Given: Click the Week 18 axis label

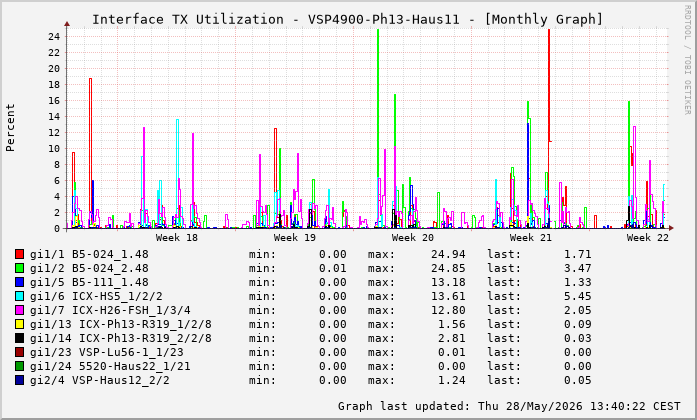Looking at the screenshot, I should pos(177,238).
